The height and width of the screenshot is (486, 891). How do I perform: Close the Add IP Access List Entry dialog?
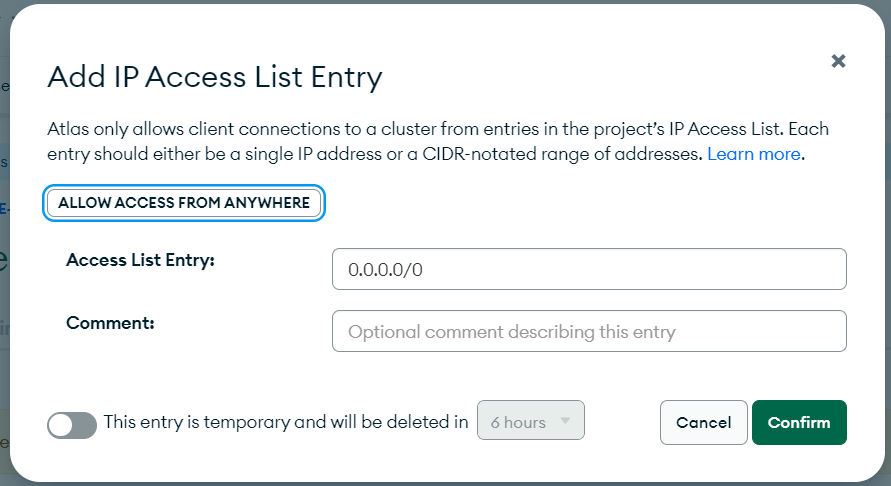click(x=838, y=61)
